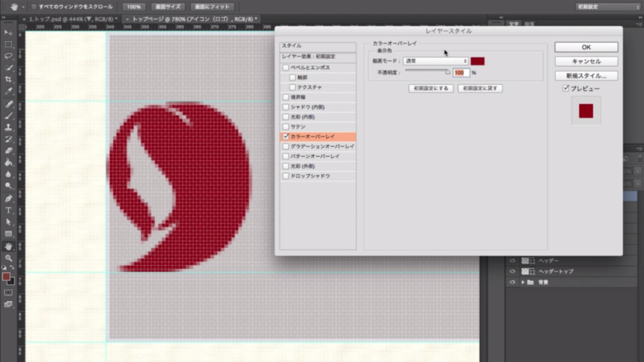Image resolution: width=644 pixels, height=362 pixels.
Task: Change screen mode via toolbox icon
Action: coord(8,304)
